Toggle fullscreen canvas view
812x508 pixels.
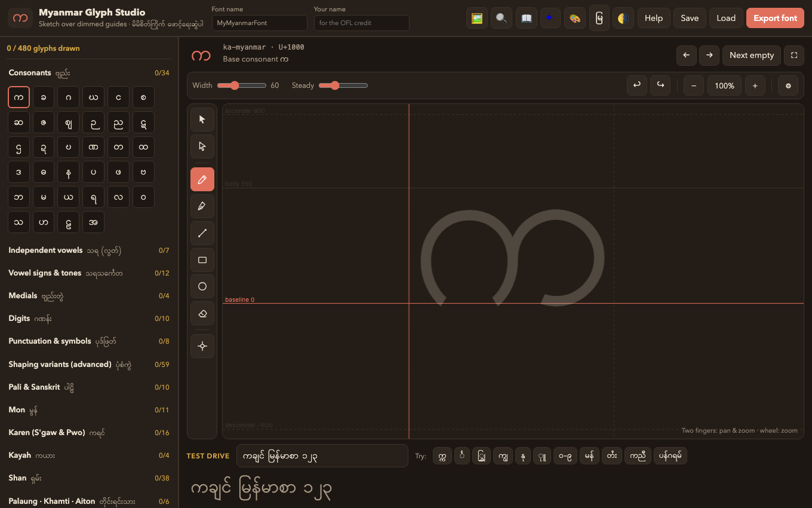(794, 55)
